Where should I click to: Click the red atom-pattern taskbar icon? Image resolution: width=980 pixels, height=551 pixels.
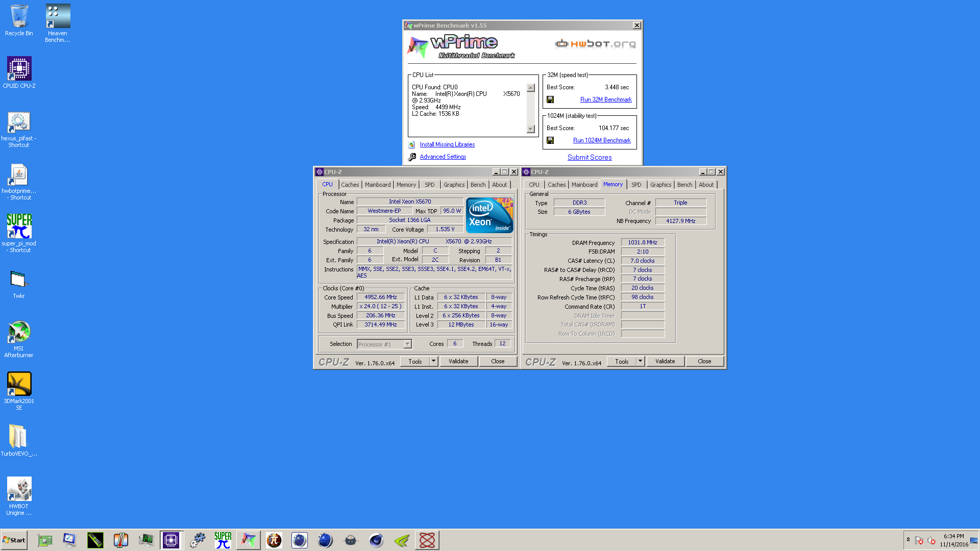point(427,540)
